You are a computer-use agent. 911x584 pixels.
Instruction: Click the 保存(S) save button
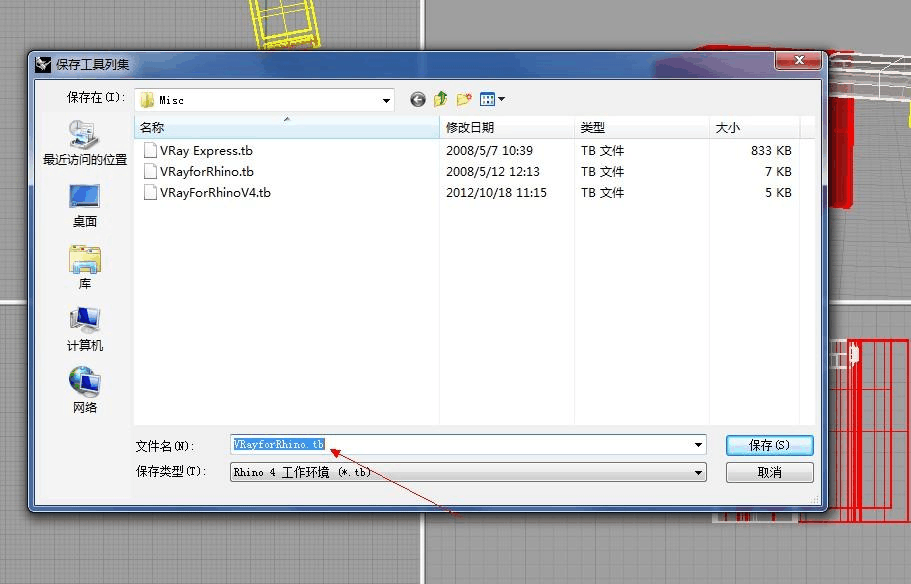click(x=769, y=445)
